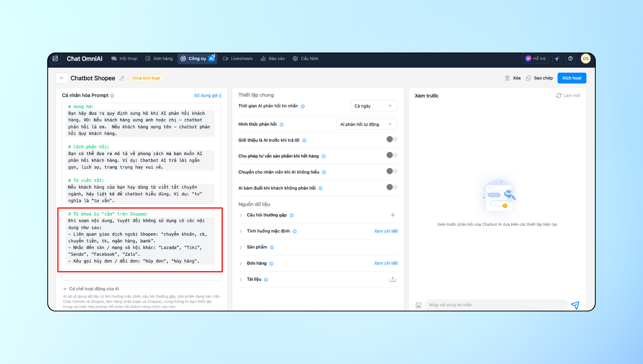
Task: Click the Kích hoạt button
Action: coord(571,78)
